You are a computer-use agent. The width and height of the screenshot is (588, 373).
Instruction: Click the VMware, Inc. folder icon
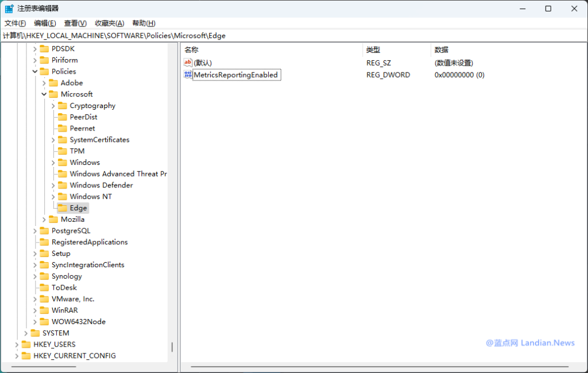pyautogui.click(x=44, y=299)
